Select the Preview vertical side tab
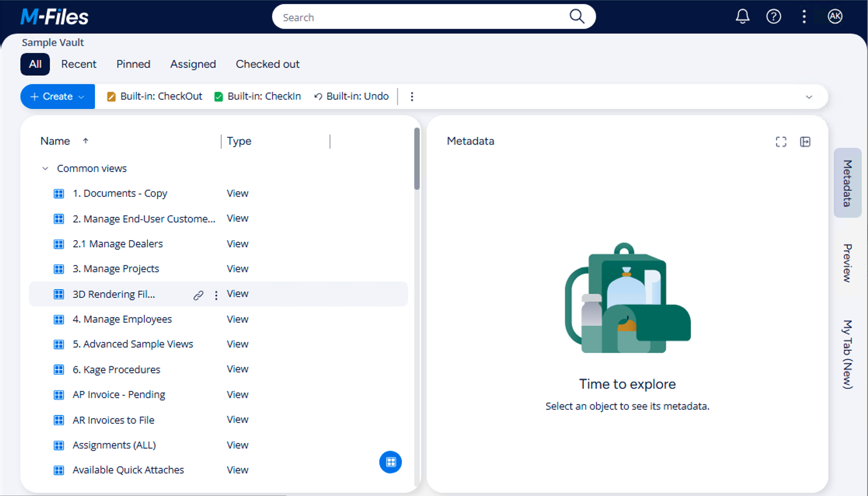This screenshot has width=868, height=496. click(x=847, y=263)
